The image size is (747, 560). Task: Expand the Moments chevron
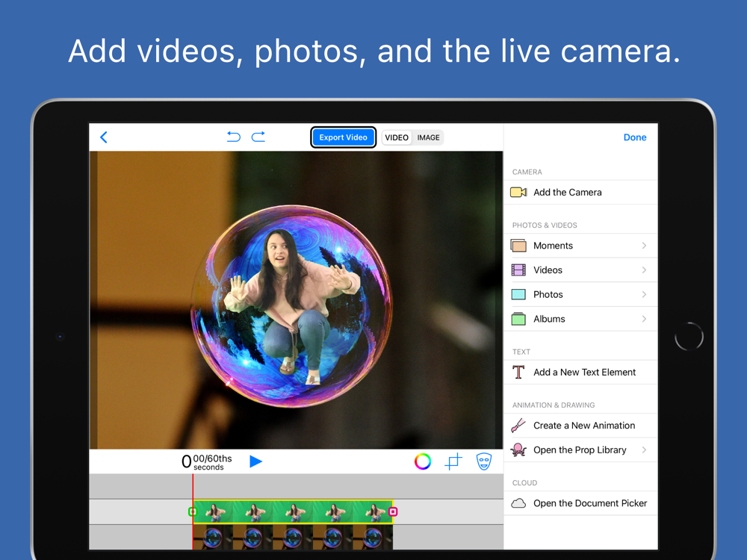pos(644,246)
